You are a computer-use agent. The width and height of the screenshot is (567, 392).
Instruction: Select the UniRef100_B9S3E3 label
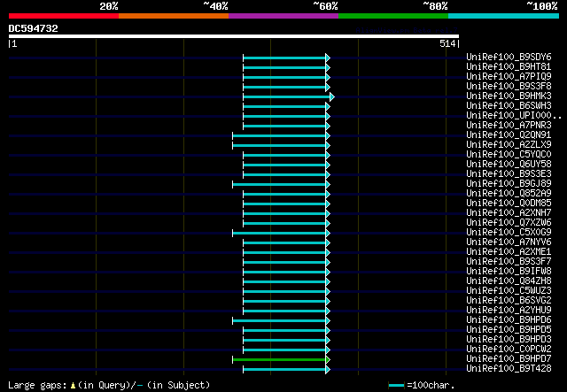point(509,174)
